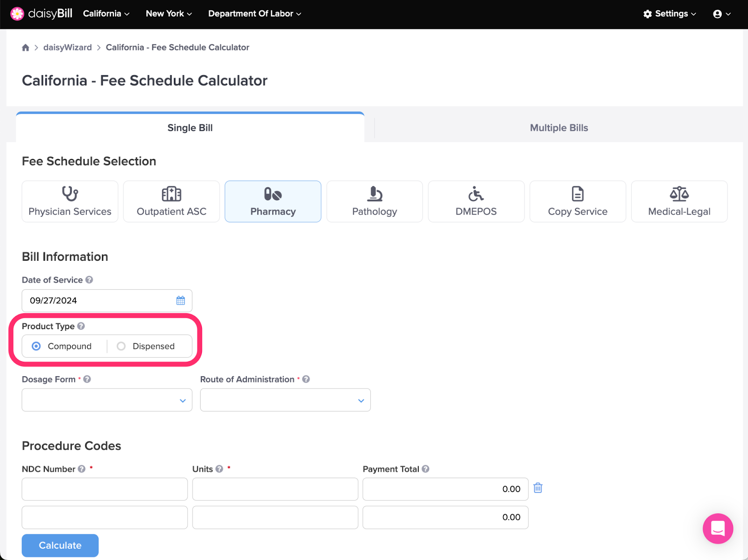
Task: Focus the second NDC Number field
Action: point(105,517)
